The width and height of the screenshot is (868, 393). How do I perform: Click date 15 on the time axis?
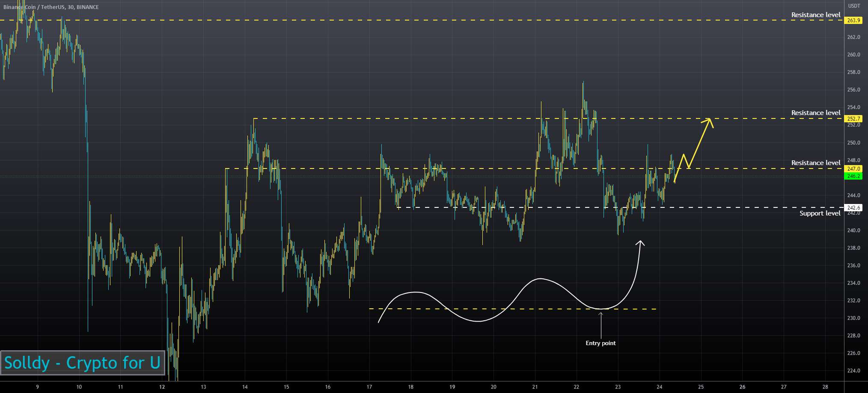[x=286, y=387]
